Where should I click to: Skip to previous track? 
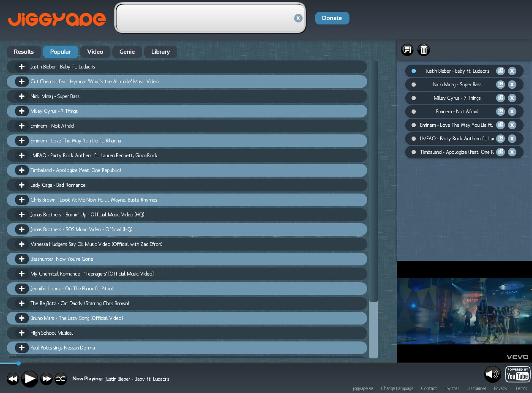click(13, 379)
